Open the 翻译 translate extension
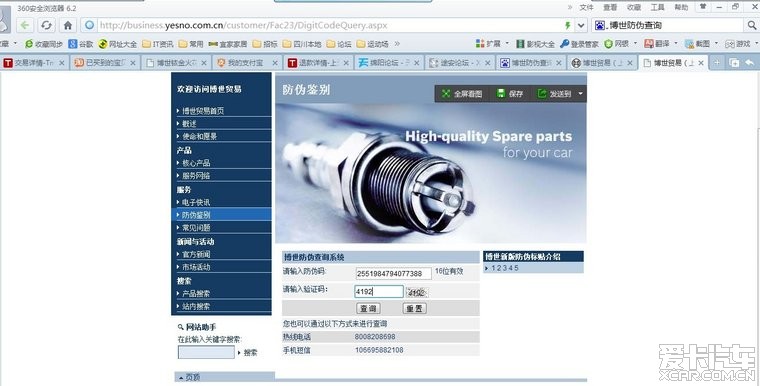Viewport: 760px width, 386px height. (657, 44)
